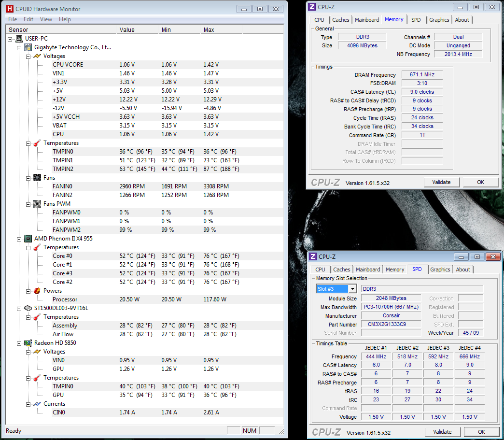Click the CPU-Z SPD window title icon
504x440 pixels.
coord(313,256)
